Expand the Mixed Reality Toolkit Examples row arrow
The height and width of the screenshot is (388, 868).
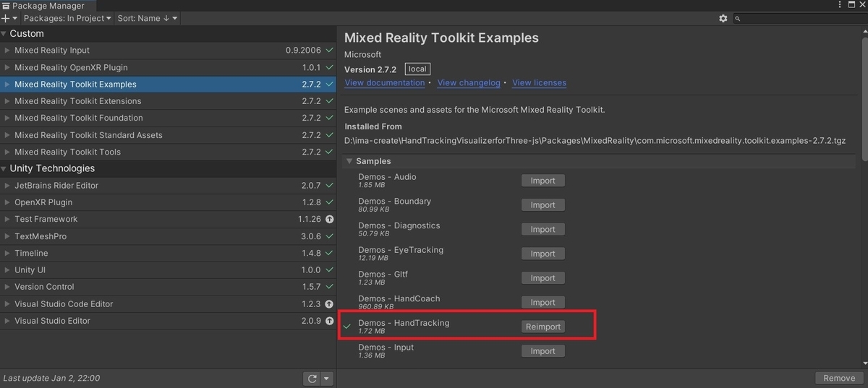click(x=7, y=85)
